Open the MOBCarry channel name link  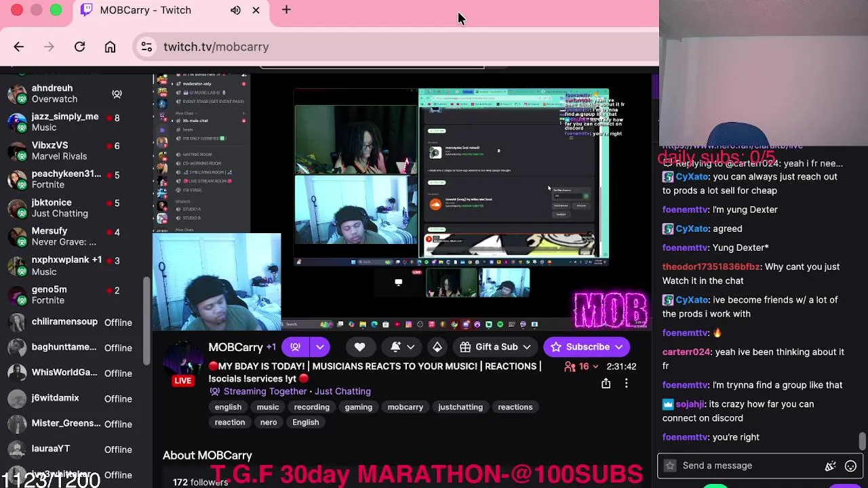pyautogui.click(x=235, y=347)
